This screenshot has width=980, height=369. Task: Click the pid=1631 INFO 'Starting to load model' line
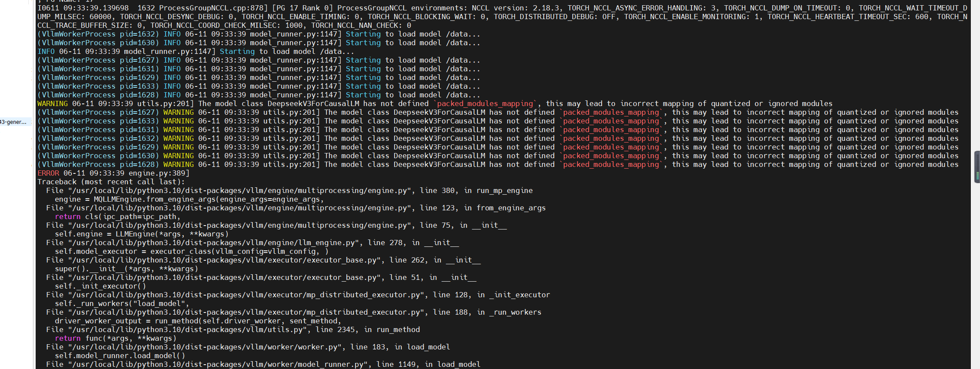click(259, 69)
